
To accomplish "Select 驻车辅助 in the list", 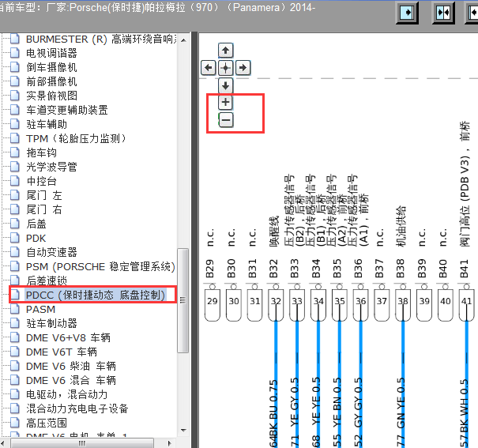I will (x=47, y=124).
